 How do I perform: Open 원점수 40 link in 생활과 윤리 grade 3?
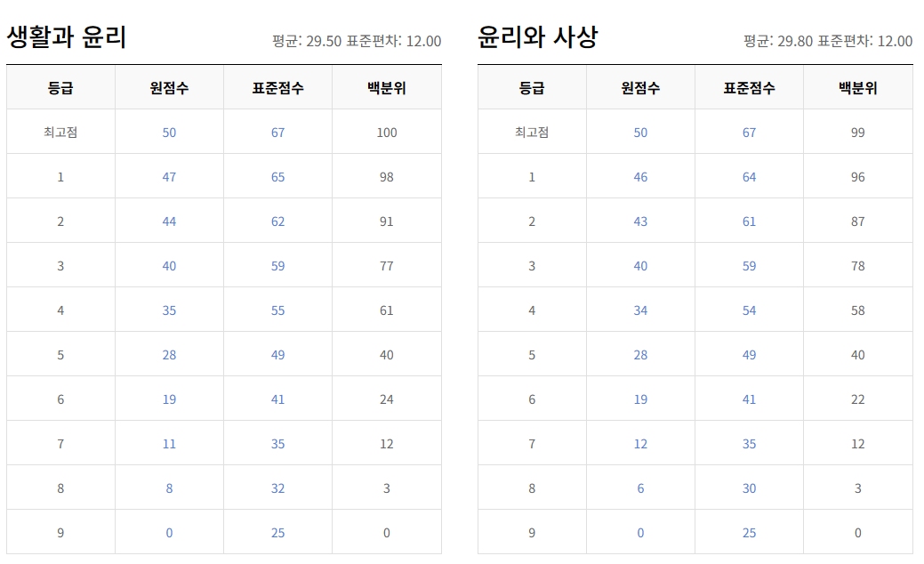[169, 266]
